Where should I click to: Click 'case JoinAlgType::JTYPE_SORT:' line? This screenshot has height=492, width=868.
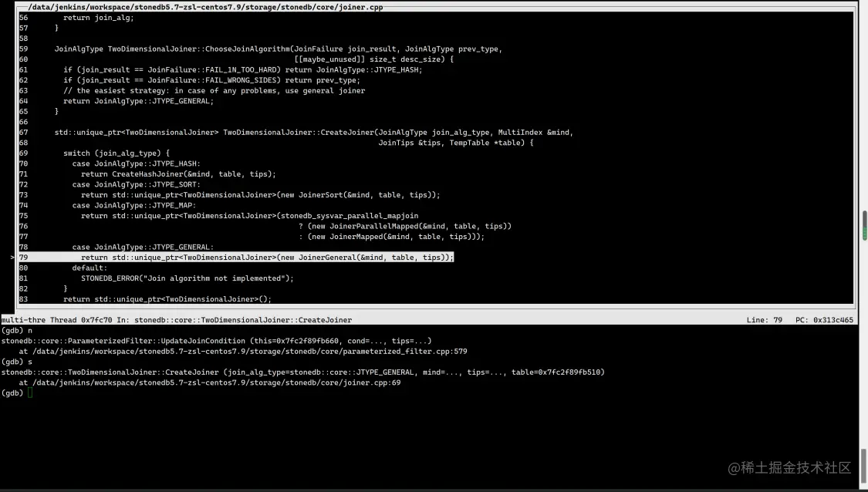click(x=136, y=184)
